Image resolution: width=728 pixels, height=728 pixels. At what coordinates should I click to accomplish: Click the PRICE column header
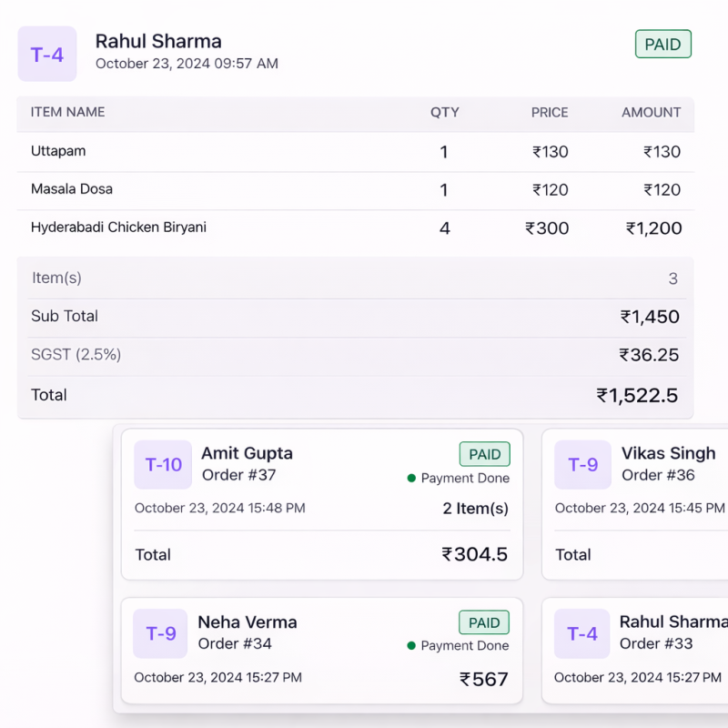(550, 112)
